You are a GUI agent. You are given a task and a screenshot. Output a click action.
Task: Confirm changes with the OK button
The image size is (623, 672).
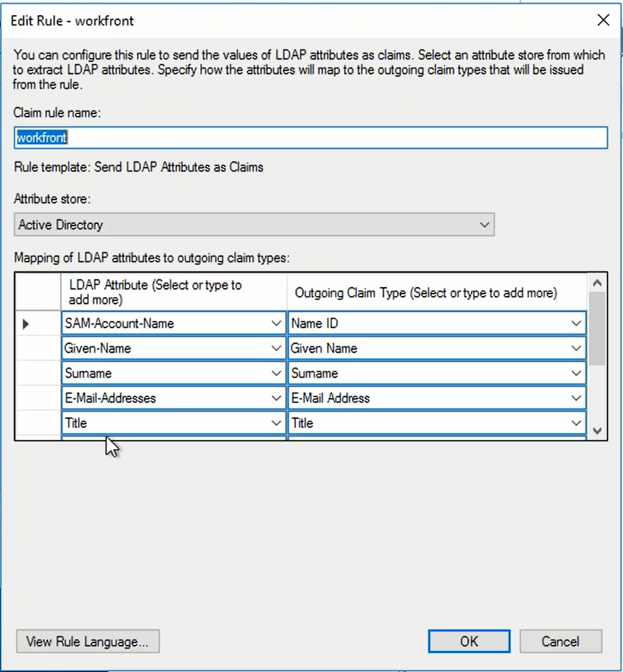pyautogui.click(x=469, y=642)
